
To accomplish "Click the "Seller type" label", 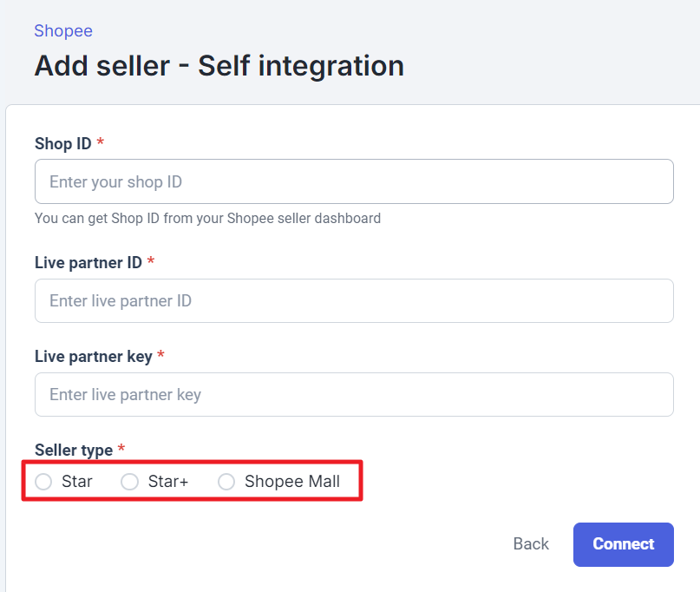I will pyautogui.click(x=74, y=450).
